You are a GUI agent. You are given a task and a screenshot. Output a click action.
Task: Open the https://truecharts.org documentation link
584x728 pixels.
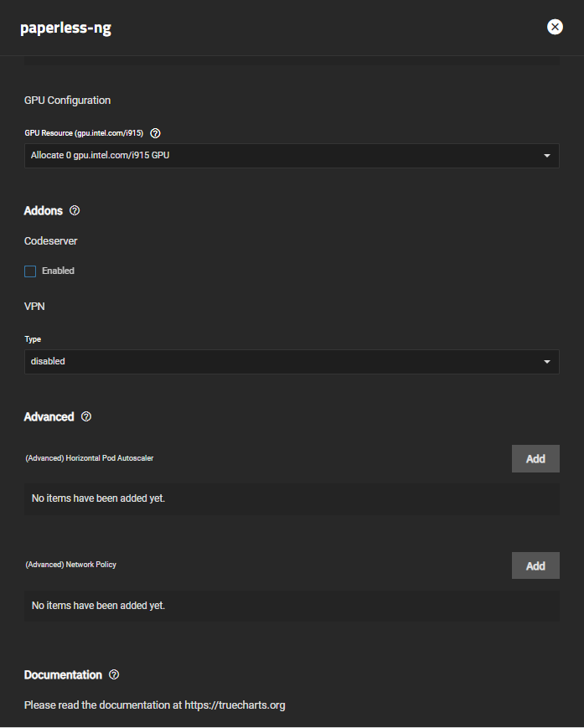pos(235,705)
